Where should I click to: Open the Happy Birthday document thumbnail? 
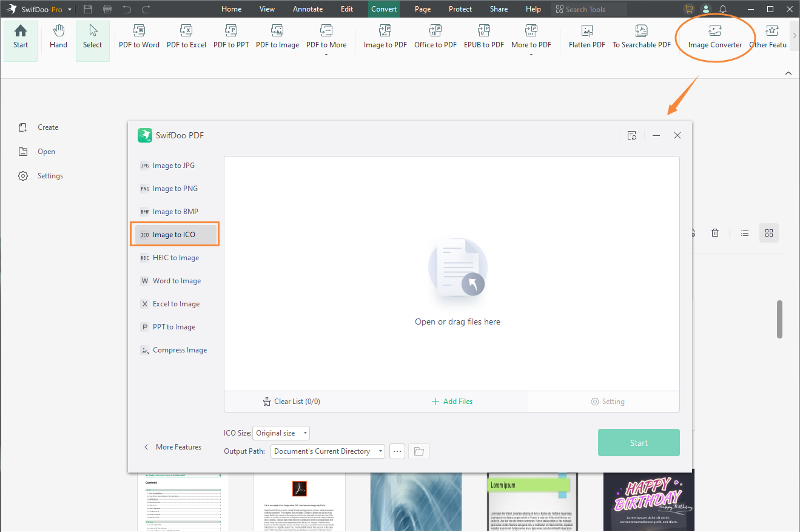648,500
